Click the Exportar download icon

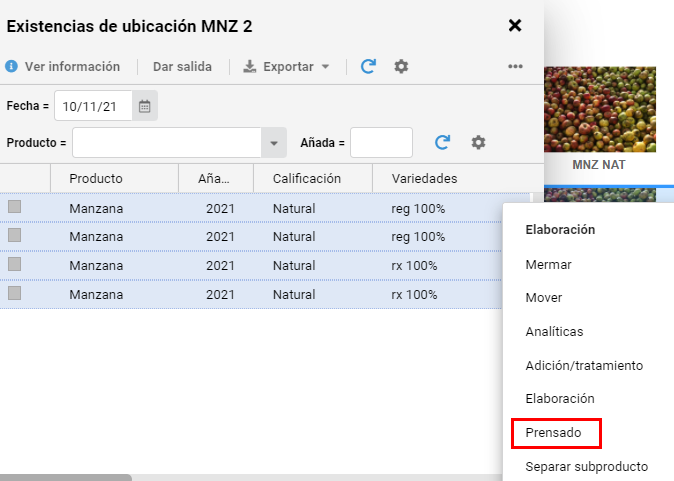[x=250, y=67]
